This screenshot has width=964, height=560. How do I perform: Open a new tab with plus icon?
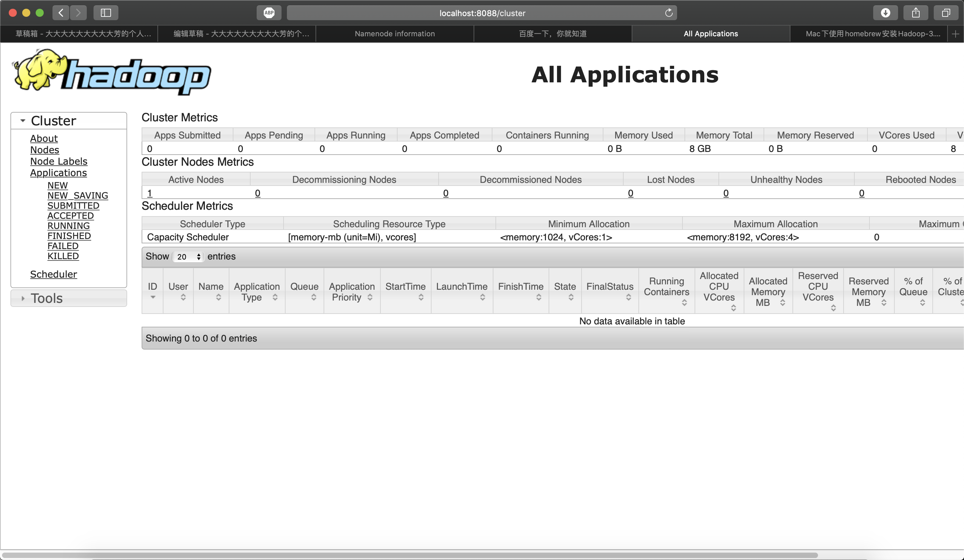pos(955,34)
